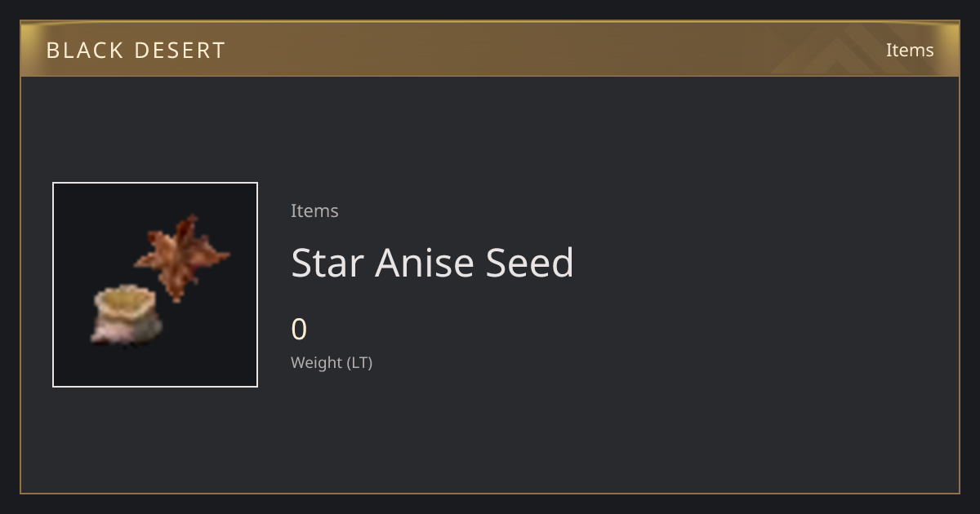This screenshot has width=980, height=514.
Task: Open the BLACK DESERT header title
Action: pos(136,51)
